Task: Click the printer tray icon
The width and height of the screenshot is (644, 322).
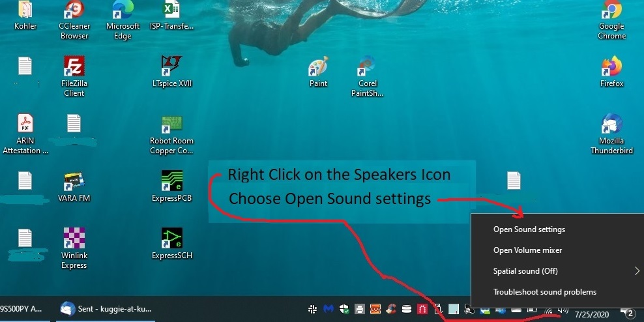Action: [359, 309]
